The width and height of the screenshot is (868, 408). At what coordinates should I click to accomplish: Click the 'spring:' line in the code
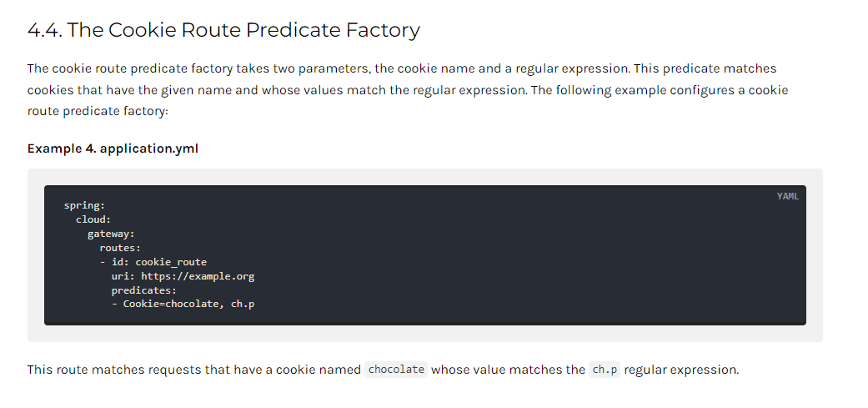click(85, 205)
